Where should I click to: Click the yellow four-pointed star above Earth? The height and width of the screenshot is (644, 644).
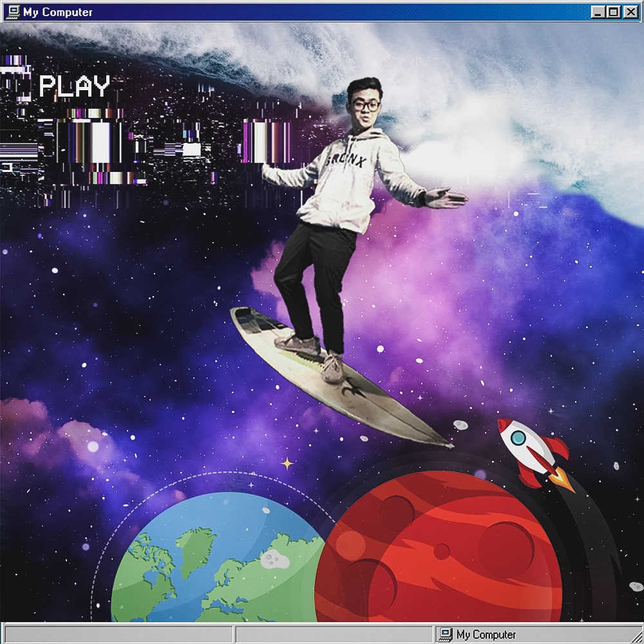coord(287,463)
